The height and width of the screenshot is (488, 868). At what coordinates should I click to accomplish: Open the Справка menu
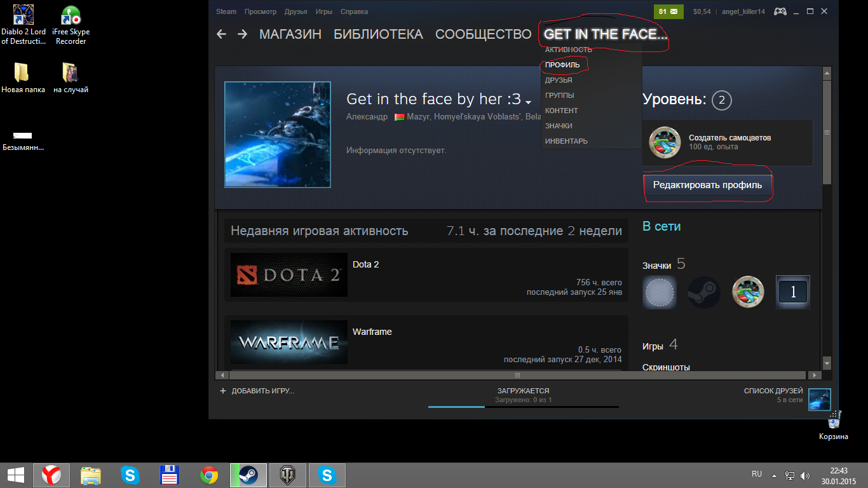coord(354,11)
